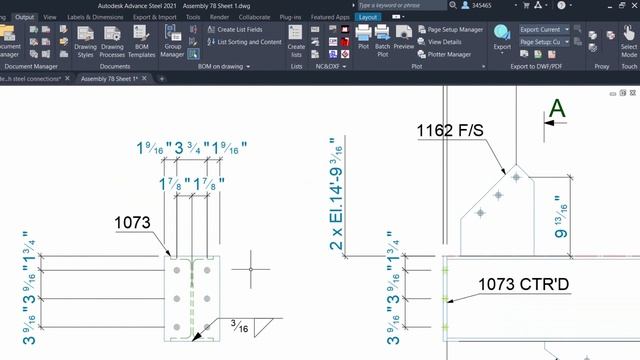The height and width of the screenshot is (360, 640).
Task: Open Drawing Styles
Action: [85, 42]
